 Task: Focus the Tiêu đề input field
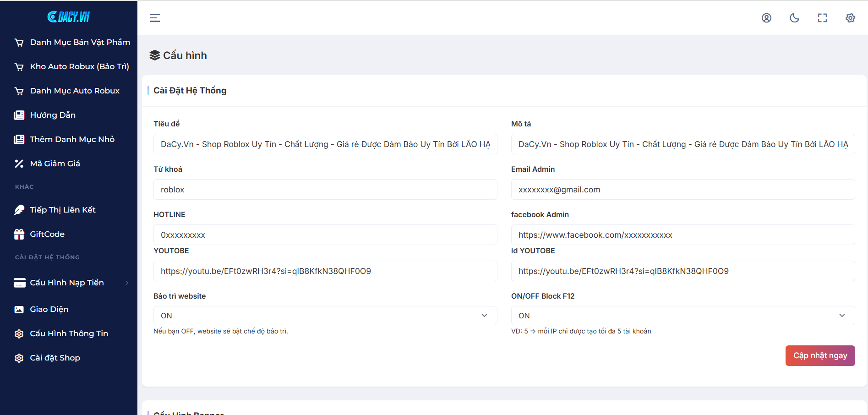325,144
